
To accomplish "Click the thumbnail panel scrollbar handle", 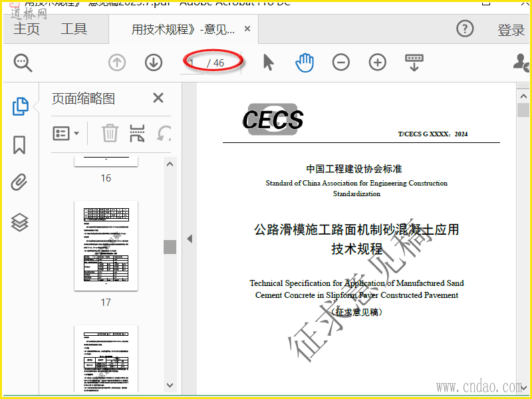I will pos(170,247).
